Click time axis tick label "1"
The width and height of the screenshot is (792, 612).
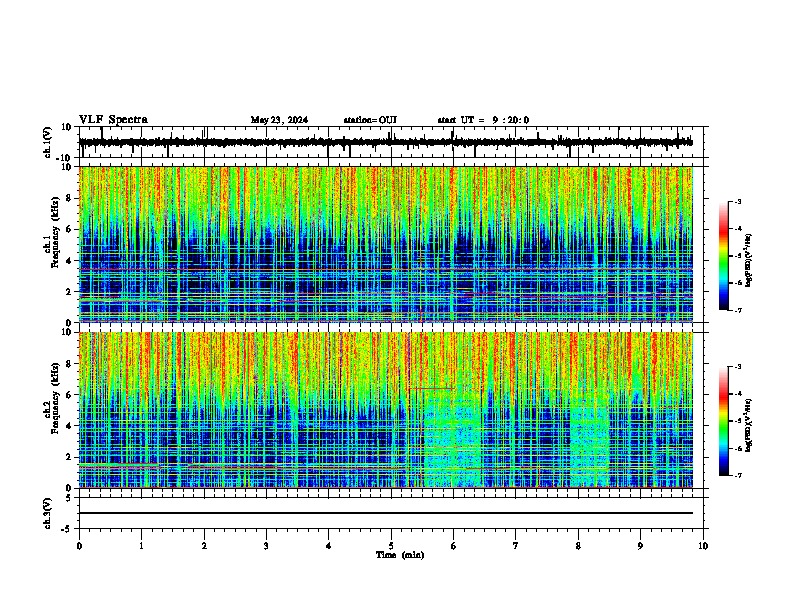(142, 546)
